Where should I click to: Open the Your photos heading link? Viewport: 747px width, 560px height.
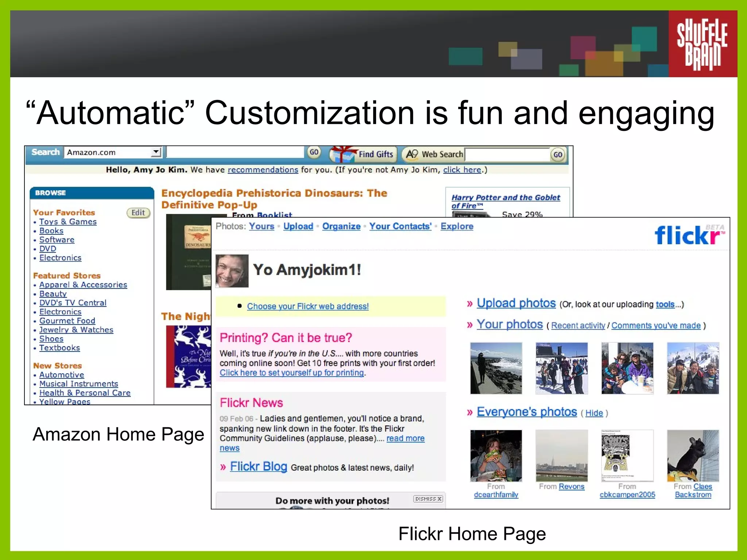[x=510, y=324]
